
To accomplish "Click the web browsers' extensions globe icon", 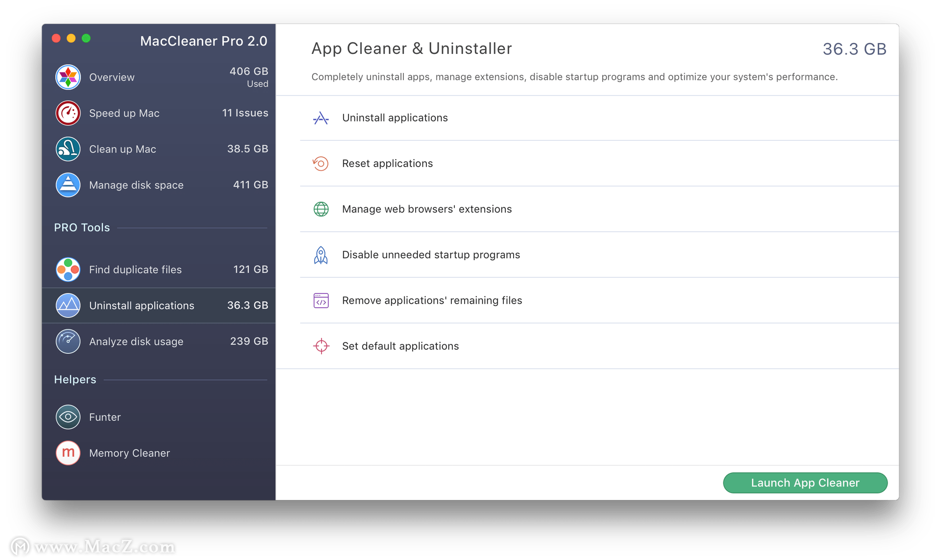I will click(321, 209).
